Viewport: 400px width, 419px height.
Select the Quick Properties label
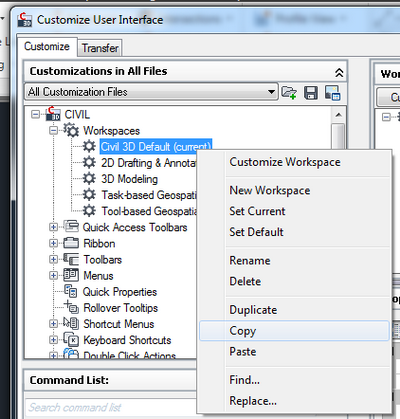(x=120, y=292)
